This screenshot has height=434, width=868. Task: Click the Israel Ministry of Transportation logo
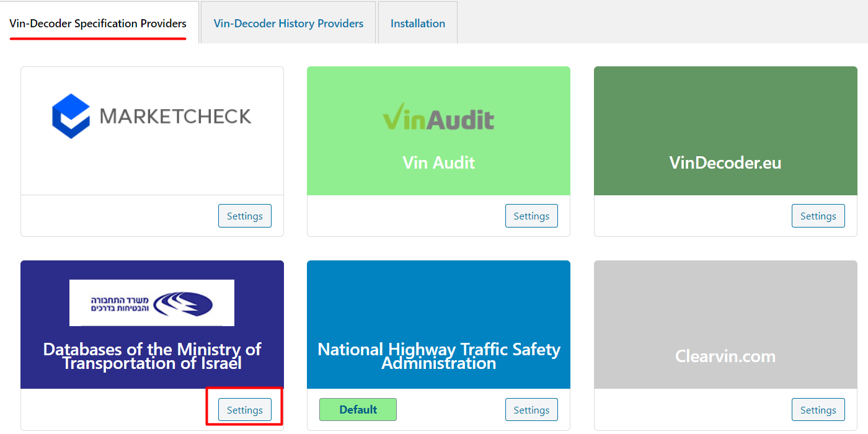point(152,303)
